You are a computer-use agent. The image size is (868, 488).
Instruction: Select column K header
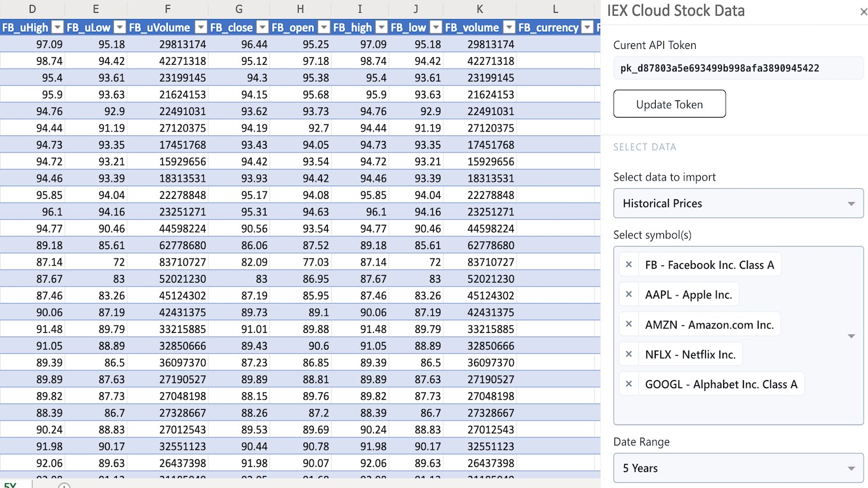[x=480, y=9]
